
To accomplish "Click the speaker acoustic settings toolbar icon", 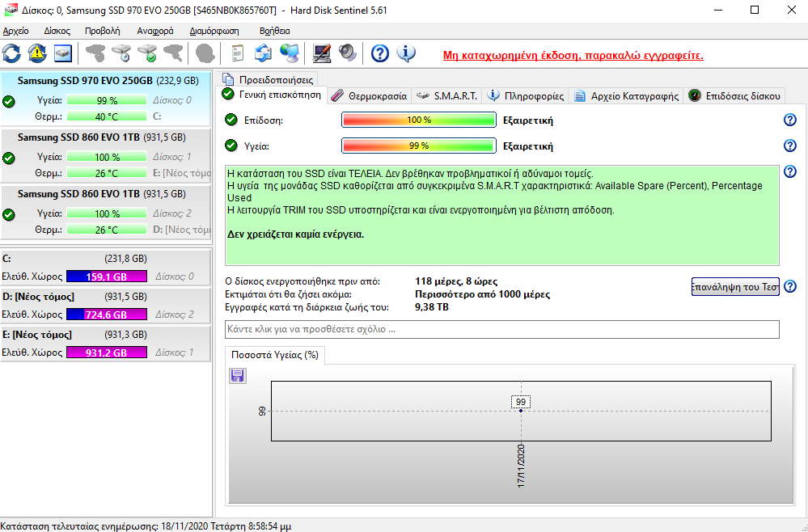I will (348, 53).
